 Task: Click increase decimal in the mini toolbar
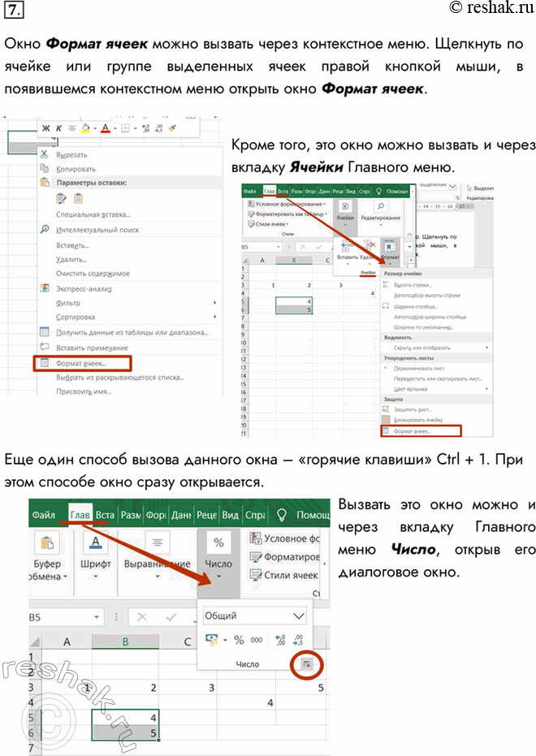(x=146, y=128)
